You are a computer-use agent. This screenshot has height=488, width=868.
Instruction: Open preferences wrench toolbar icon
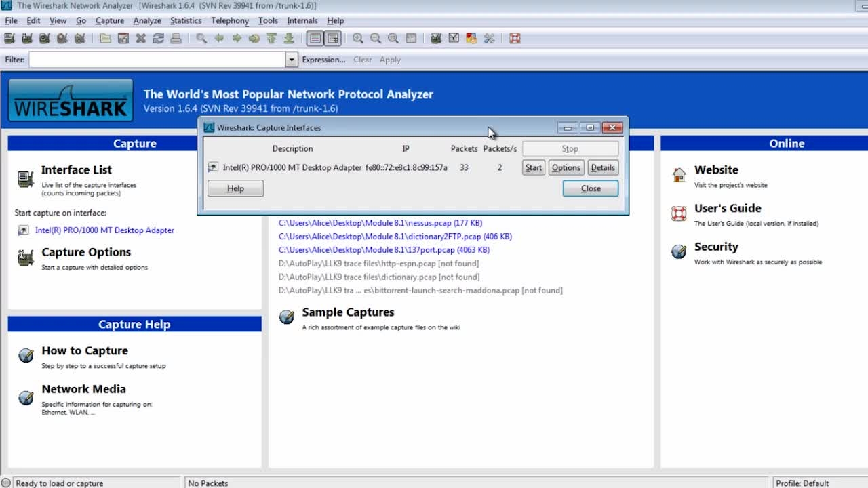(490, 39)
